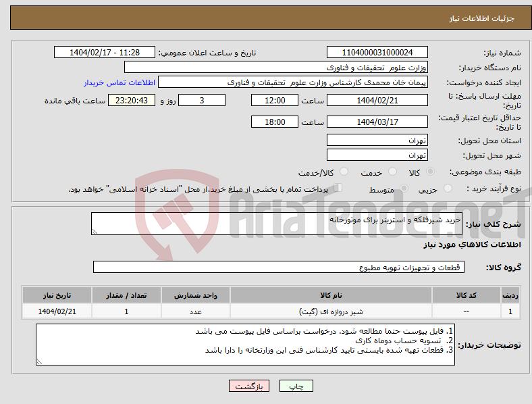Click the remaining days field showing 3
The width and height of the screenshot is (532, 404).
coord(202,100)
